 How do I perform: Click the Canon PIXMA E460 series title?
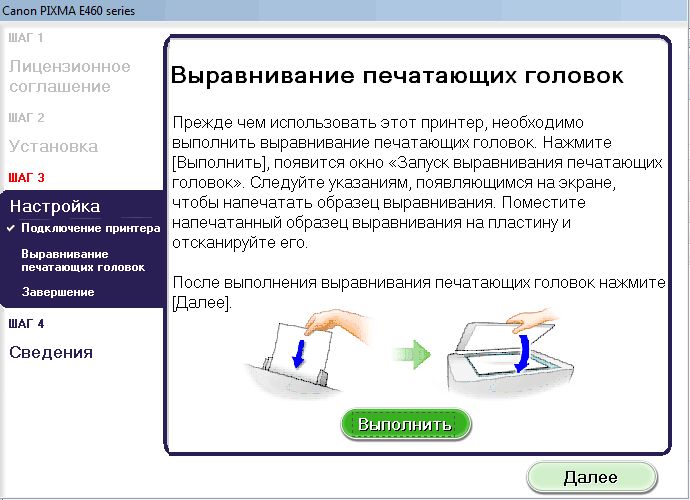tap(68, 11)
